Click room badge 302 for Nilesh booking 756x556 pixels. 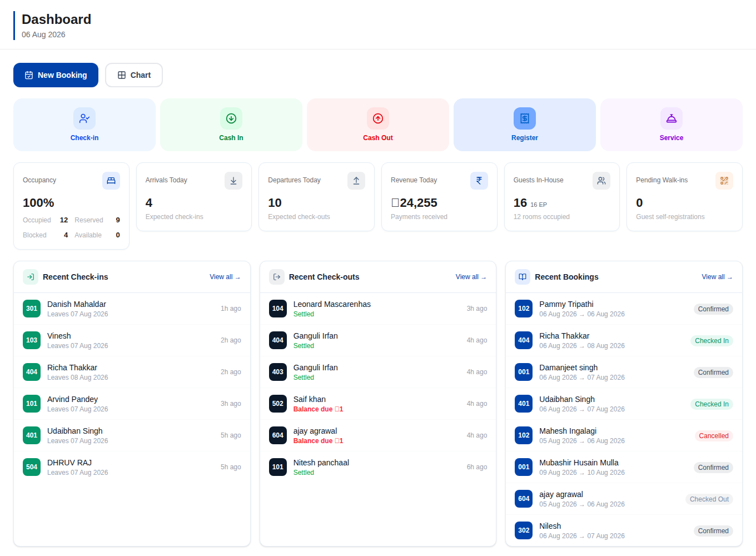click(524, 530)
